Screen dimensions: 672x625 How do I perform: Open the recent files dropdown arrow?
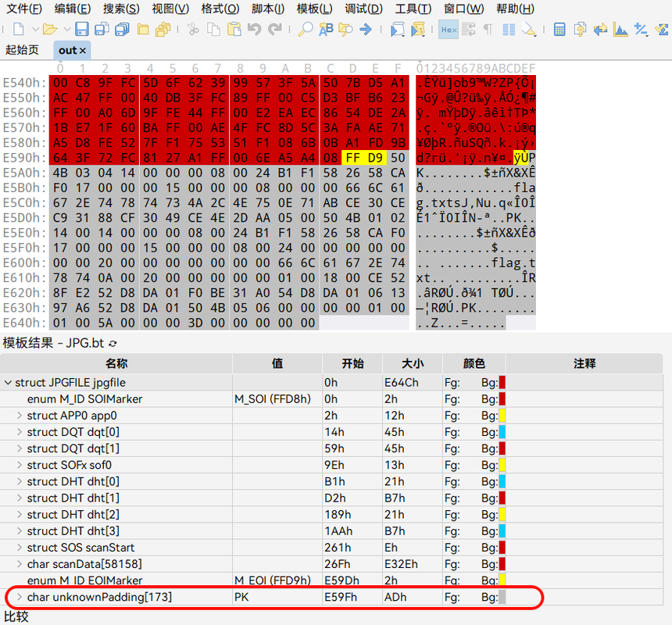tap(67, 30)
